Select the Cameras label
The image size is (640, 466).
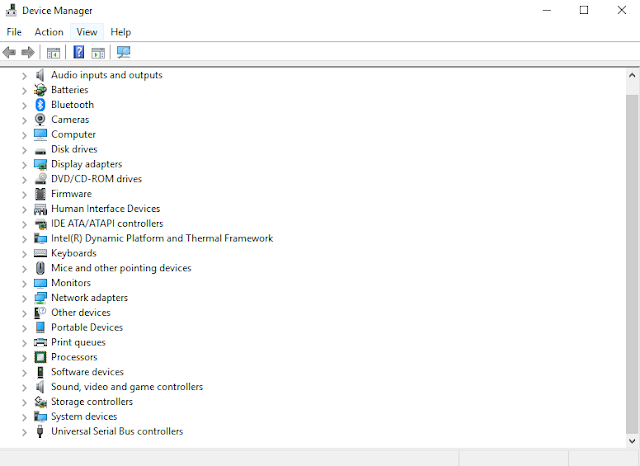70,120
